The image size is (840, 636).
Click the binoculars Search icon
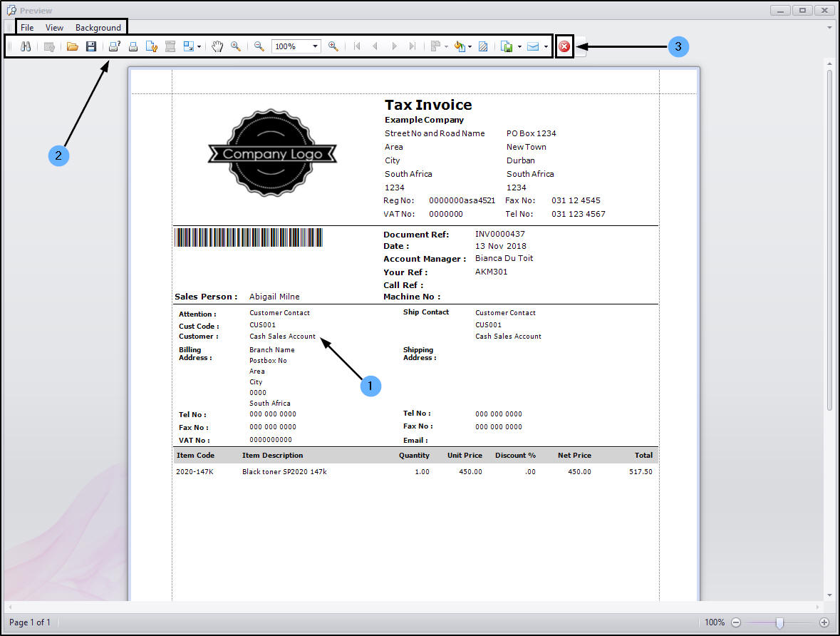[26, 46]
